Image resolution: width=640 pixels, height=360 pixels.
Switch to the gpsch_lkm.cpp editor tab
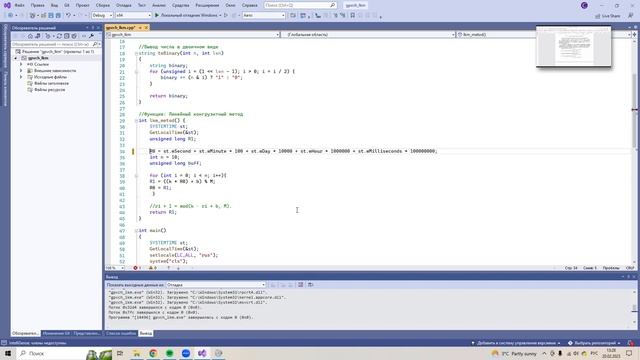click(121, 27)
